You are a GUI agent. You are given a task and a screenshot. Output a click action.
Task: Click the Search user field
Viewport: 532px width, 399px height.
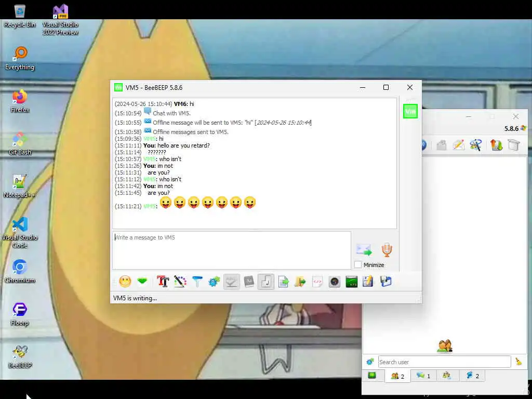tap(444, 362)
